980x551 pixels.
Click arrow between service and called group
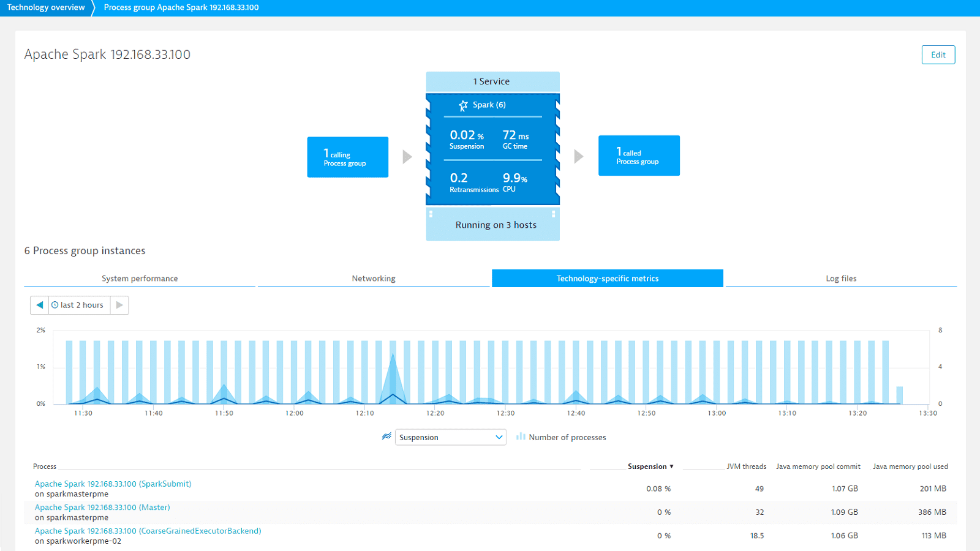[x=579, y=157]
